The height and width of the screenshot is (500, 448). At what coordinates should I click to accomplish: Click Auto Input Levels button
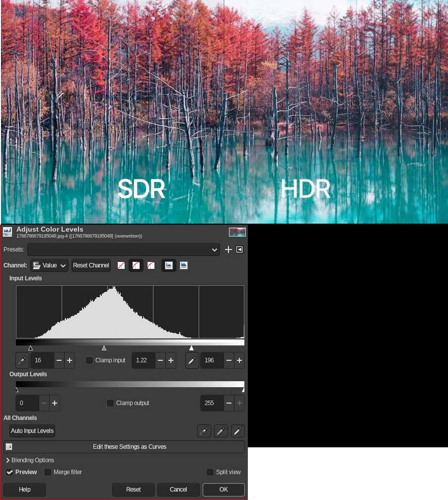tap(32, 431)
